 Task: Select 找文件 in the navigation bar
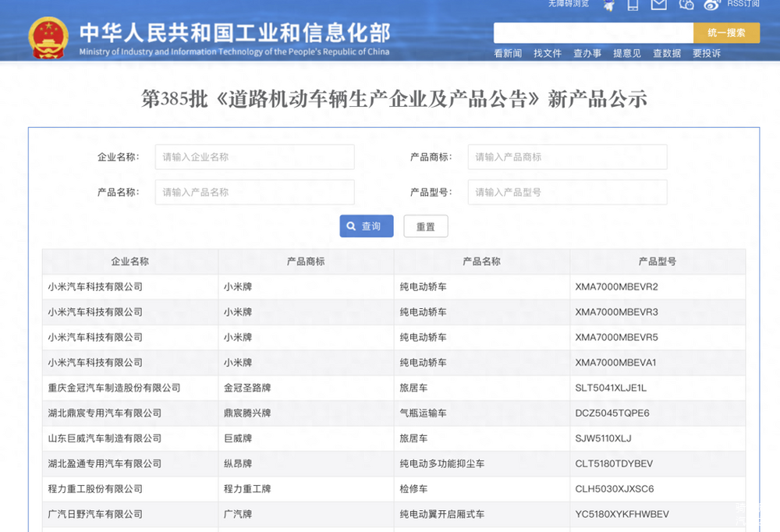(548, 53)
